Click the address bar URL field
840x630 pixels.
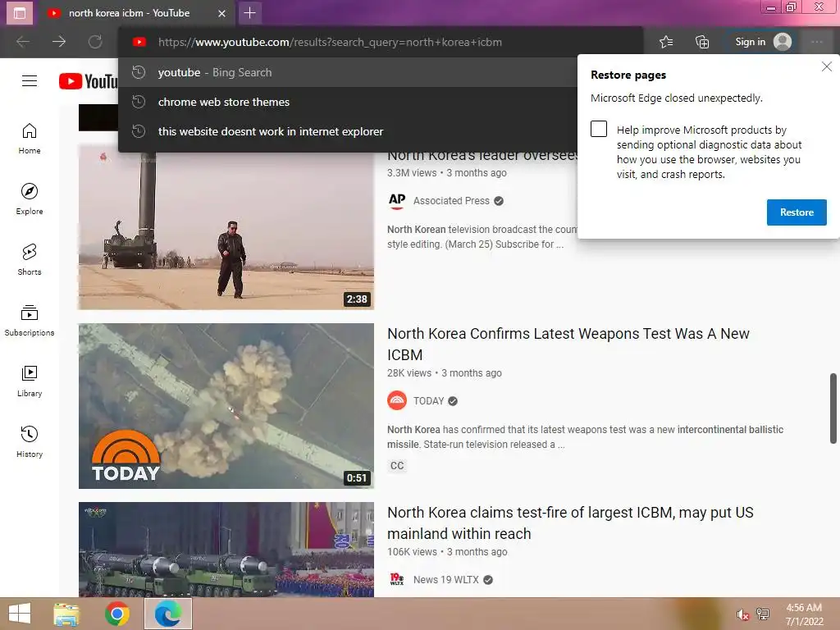coord(381,42)
